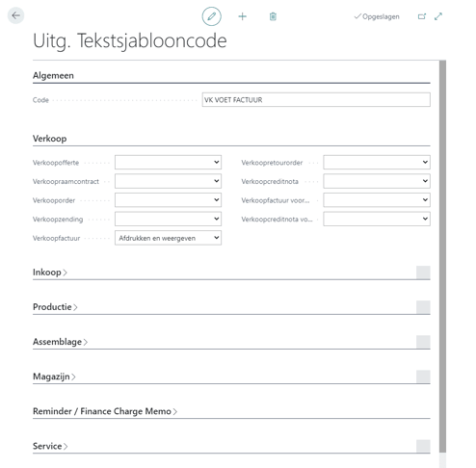Expand the Service section

pyautogui.click(x=50, y=446)
